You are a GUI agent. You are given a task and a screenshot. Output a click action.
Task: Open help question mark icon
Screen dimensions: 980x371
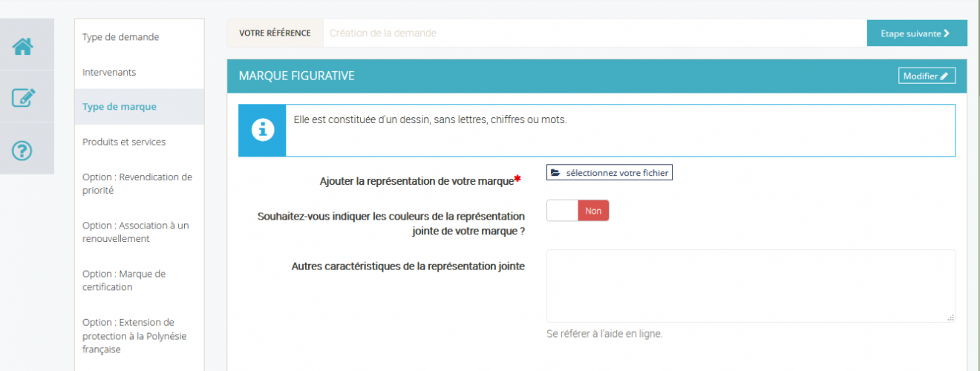pos(23,151)
